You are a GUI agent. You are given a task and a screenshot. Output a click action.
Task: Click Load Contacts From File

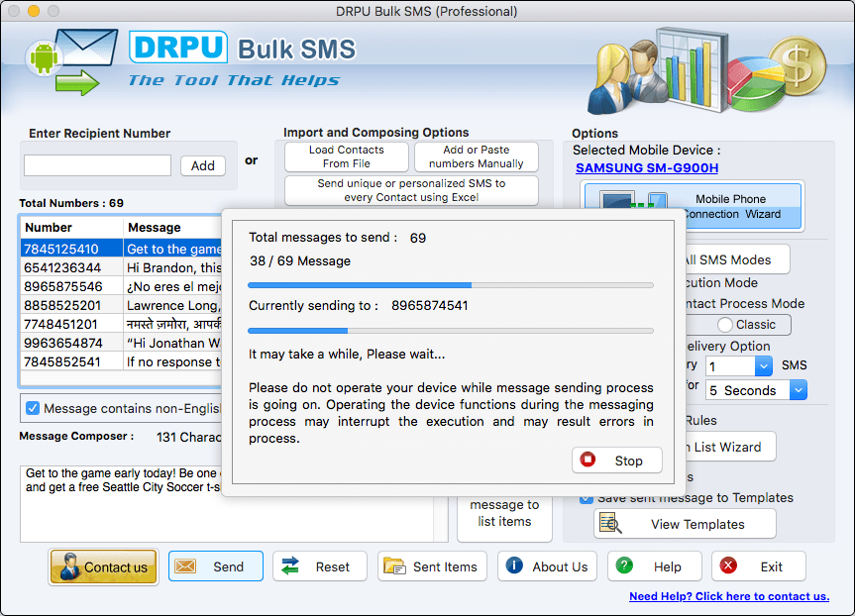tap(346, 156)
